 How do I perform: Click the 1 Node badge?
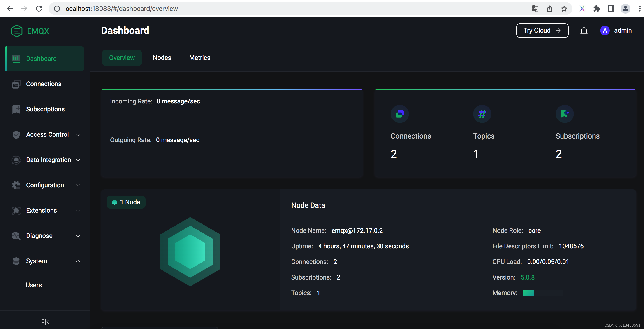tap(126, 202)
